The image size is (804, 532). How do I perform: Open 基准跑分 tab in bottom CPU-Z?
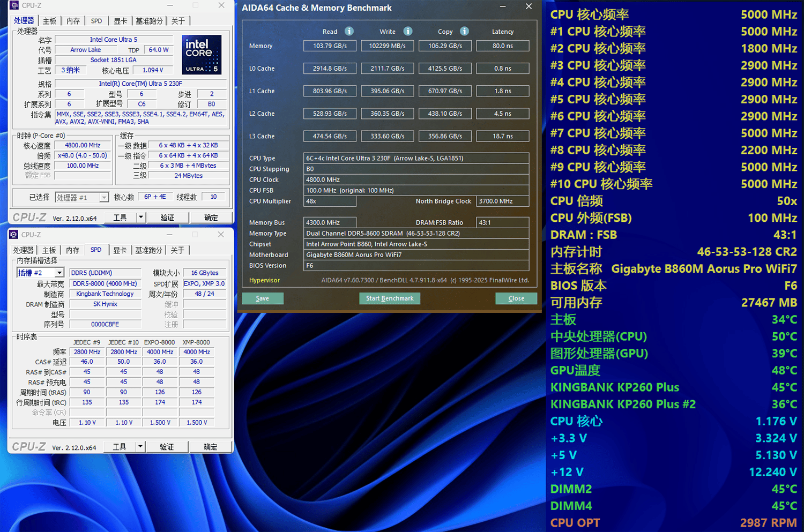148,250
